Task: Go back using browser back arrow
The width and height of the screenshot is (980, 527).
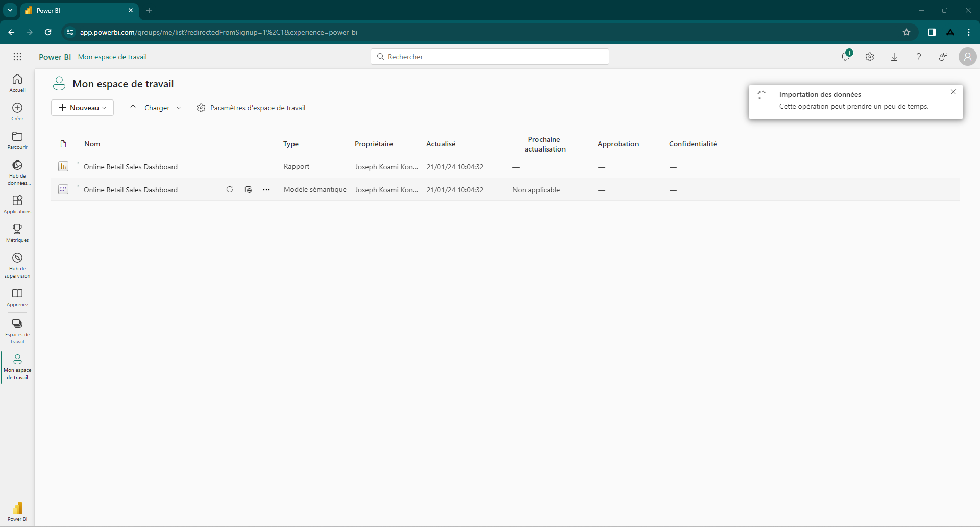Action: click(x=11, y=32)
